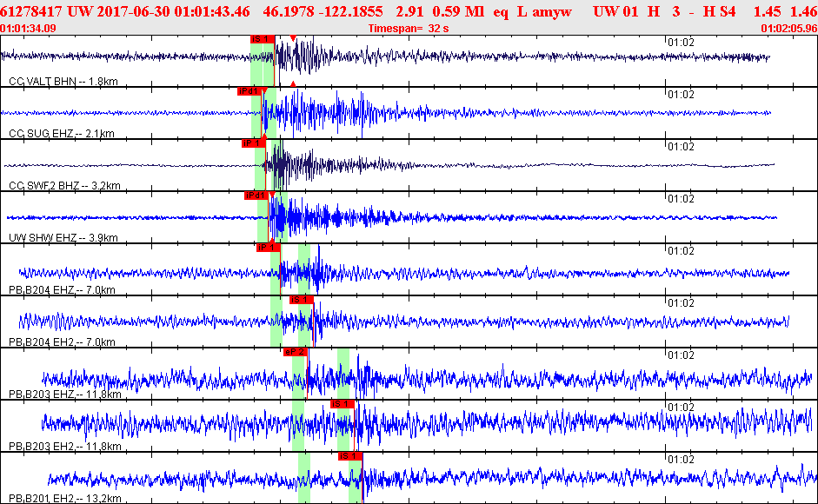Click the 01:02 time label on B203 EHZ trace
Image resolution: width=818 pixels, height=504 pixels.
point(682,355)
